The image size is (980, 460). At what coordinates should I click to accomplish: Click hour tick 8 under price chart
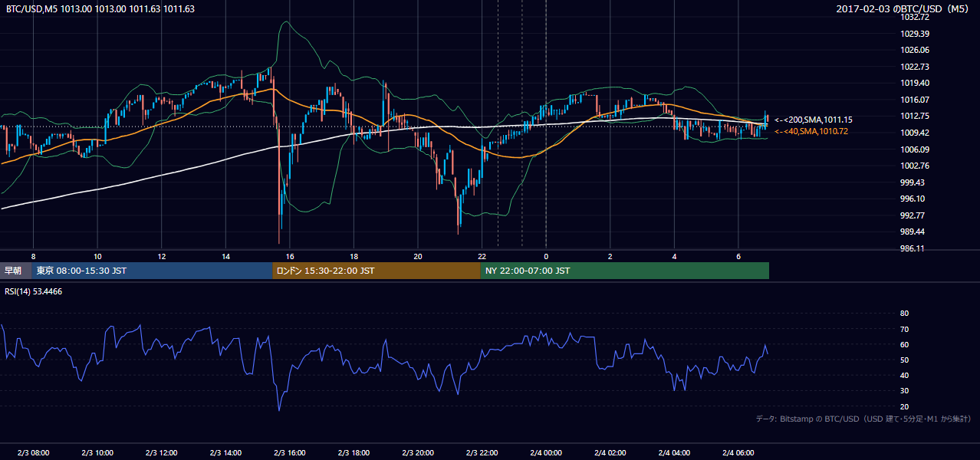point(33,256)
